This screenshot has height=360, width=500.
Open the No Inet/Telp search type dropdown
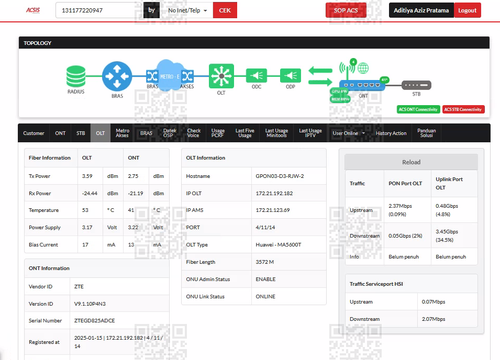[x=187, y=10]
